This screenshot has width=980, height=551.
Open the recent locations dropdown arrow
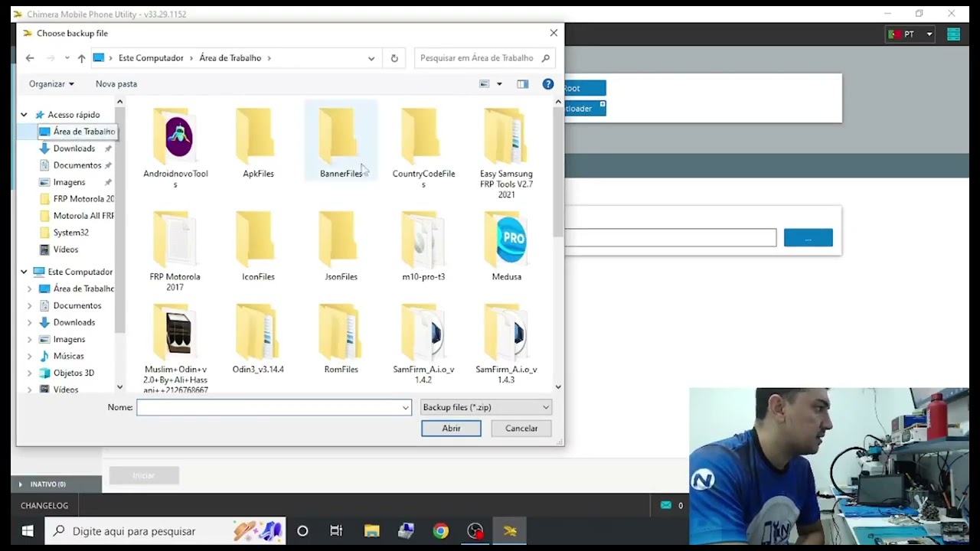point(67,58)
